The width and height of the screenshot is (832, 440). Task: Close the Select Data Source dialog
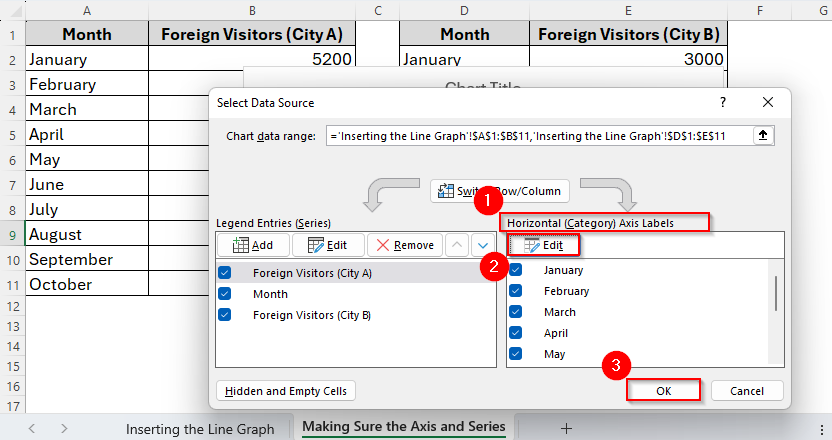[x=768, y=102]
